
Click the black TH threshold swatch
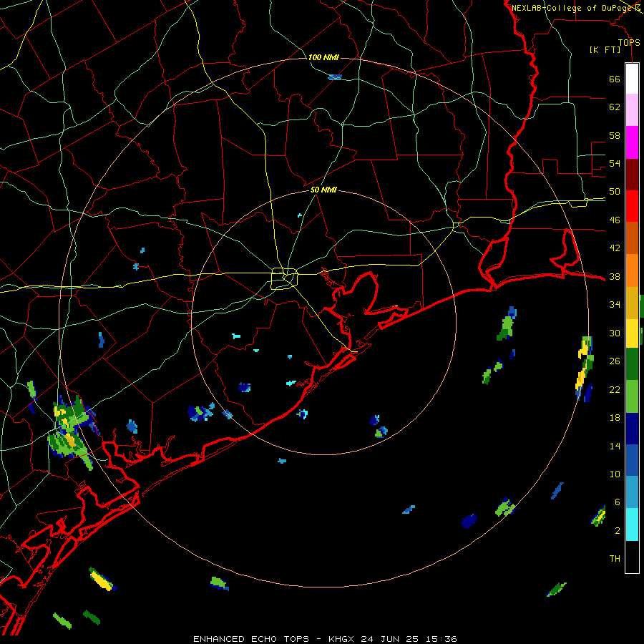coord(632,557)
